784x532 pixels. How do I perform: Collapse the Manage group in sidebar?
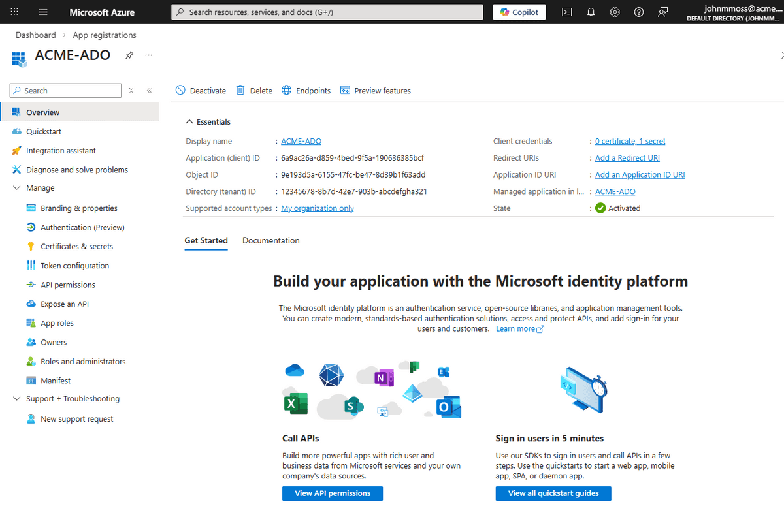coord(16,188)
